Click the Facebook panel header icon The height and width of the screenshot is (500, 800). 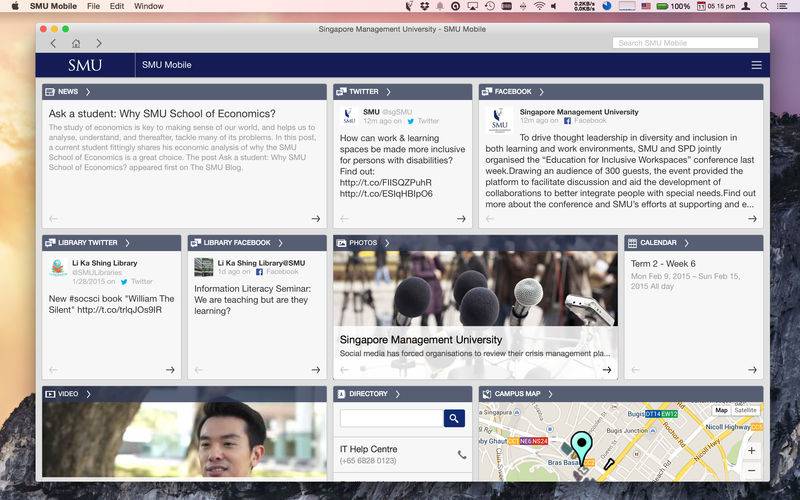click(x=487, y=92)
